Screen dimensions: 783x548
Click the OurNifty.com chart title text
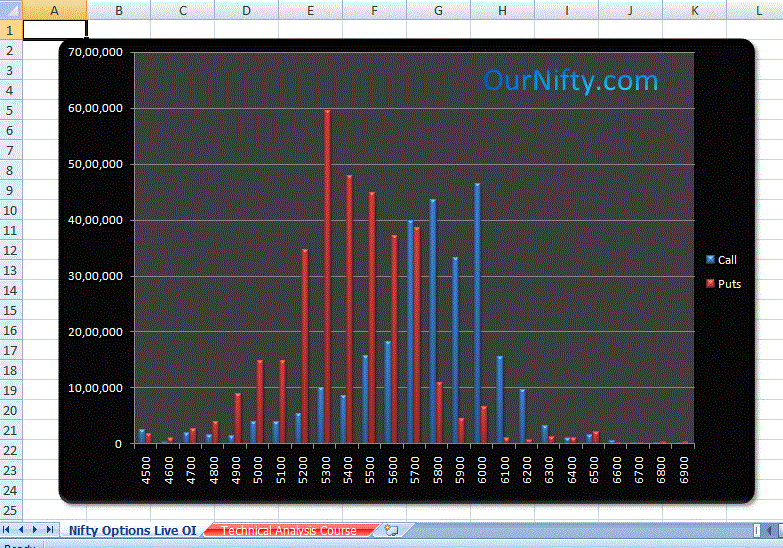point(571,80)
